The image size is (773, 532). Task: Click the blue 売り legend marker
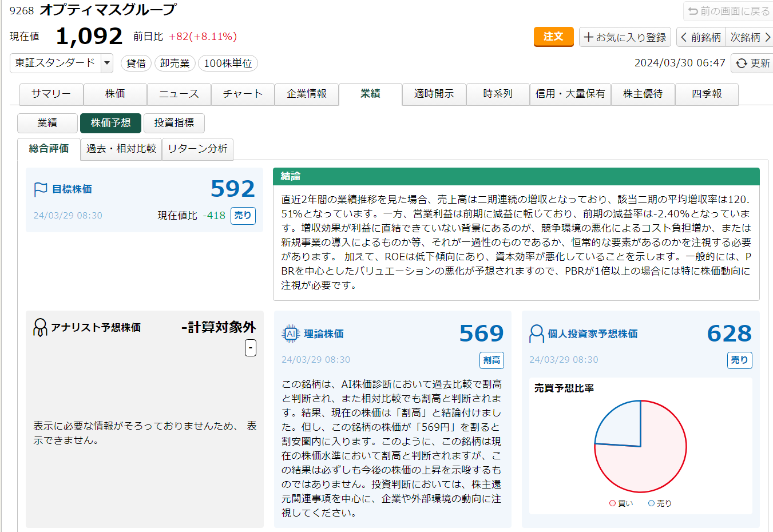pos(651,503)
